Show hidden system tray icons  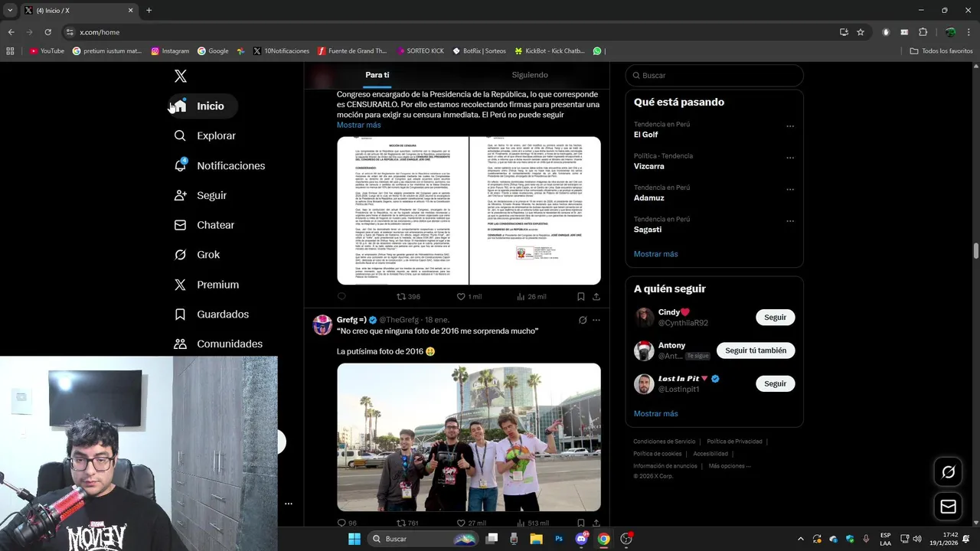[801, 539]
